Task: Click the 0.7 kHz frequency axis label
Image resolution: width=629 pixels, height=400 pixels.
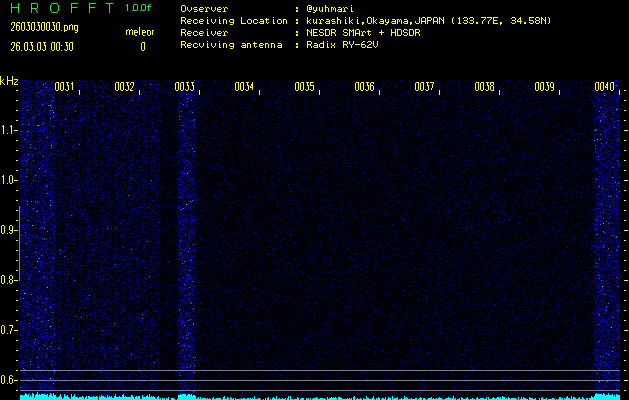Action: 10,330
